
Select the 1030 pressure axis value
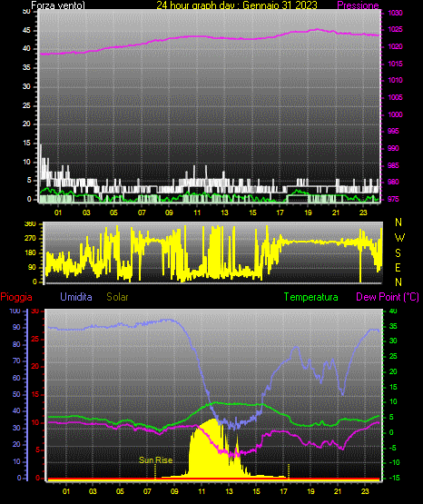pyautogui.click(x=395, y=13)
